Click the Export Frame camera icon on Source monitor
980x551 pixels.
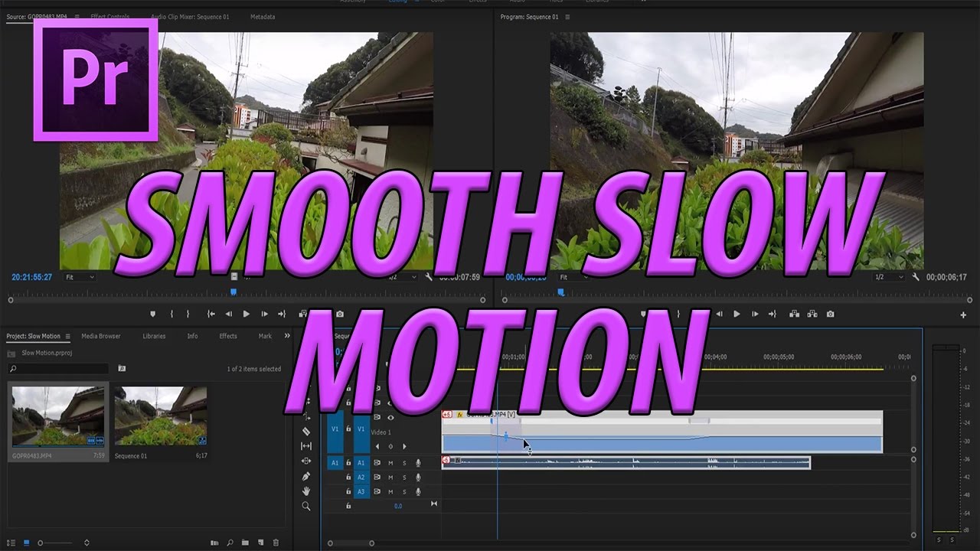pyautogui.click(x=339, y=314)
